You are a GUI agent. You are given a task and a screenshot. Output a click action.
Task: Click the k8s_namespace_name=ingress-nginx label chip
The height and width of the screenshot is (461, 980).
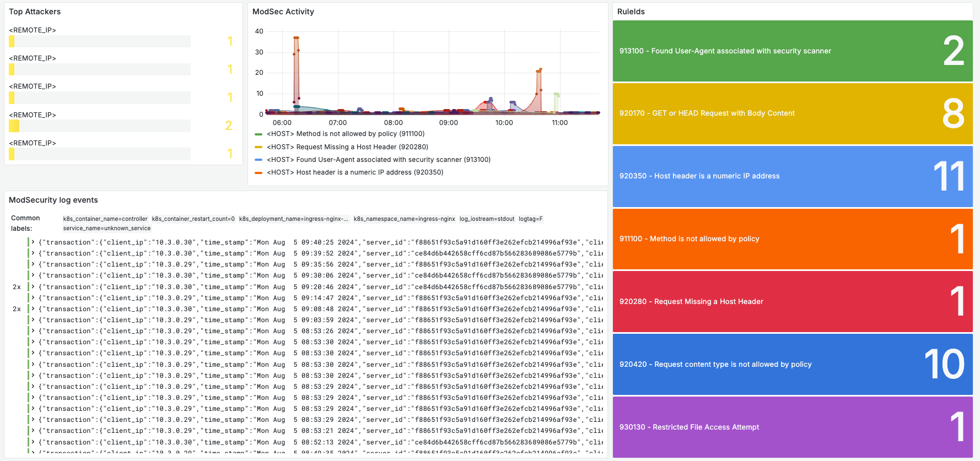click(404, 219)
